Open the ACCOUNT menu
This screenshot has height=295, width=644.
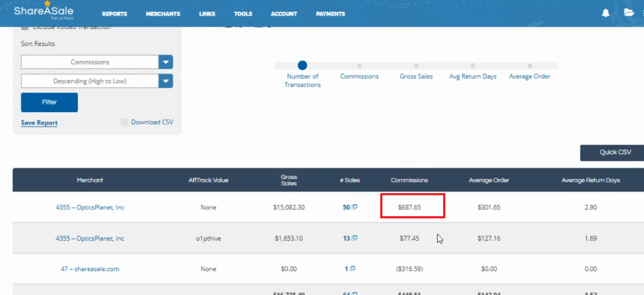click(284, 14)
